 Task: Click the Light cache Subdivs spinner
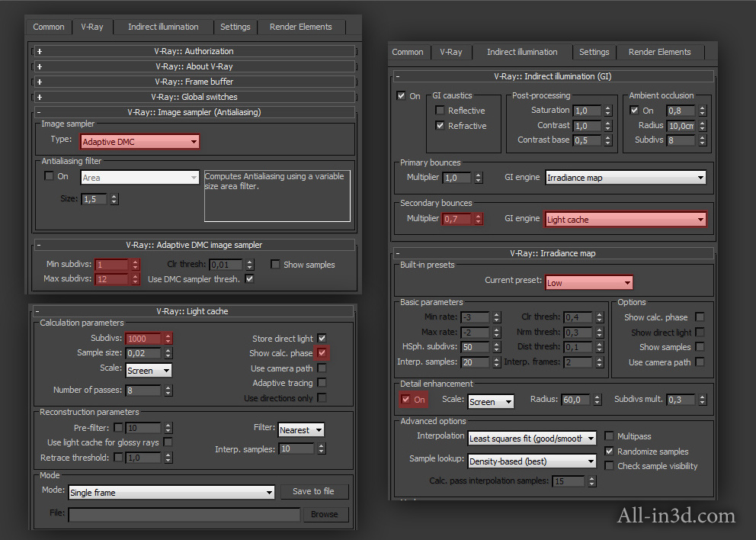168,339
